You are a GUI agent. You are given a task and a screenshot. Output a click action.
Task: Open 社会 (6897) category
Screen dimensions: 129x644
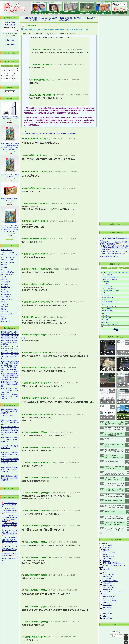4,265
